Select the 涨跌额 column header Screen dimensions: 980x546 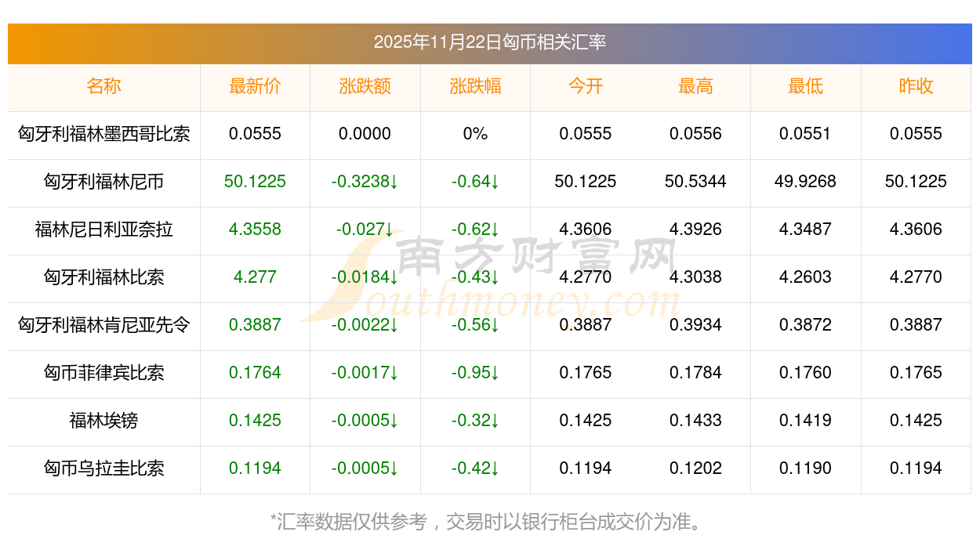365,86
